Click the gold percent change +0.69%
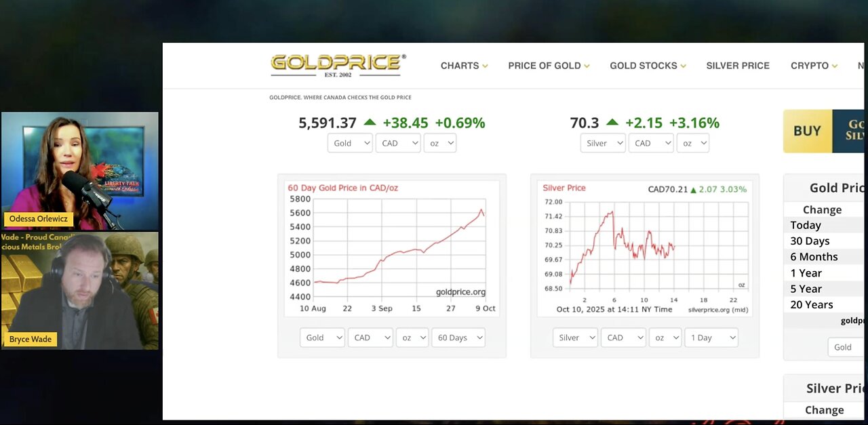 pos(460,123)
